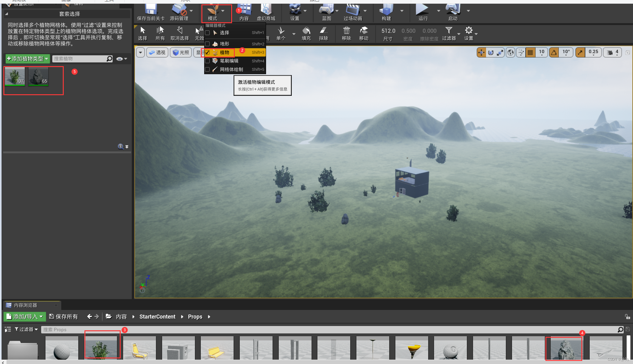Select 网格体绘制 in editor modes menu
633x364 pixels.
[235, 70]
